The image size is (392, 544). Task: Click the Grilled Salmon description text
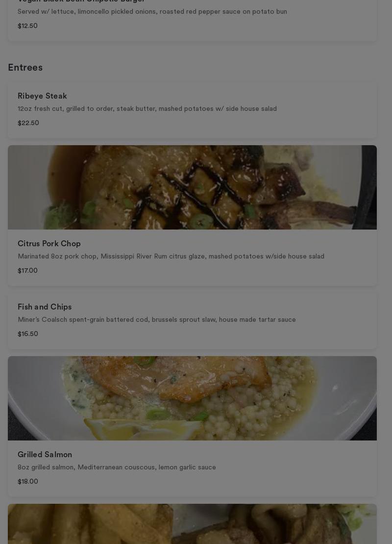pos(117,467)
